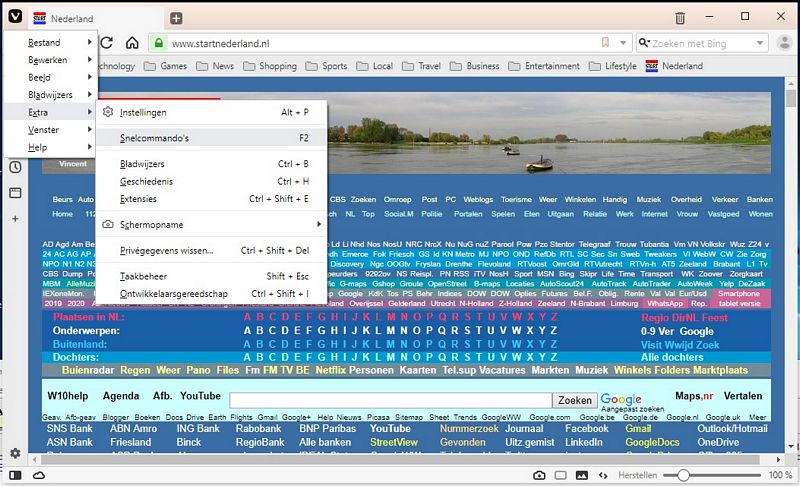Toggle tab tiling icon in status bar
800x486 pixels.
(561, 475)
